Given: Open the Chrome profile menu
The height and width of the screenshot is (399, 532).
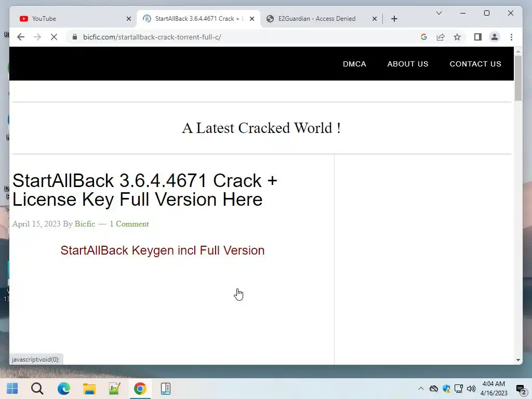Looking at the screenshot, I should click(495, 37).
